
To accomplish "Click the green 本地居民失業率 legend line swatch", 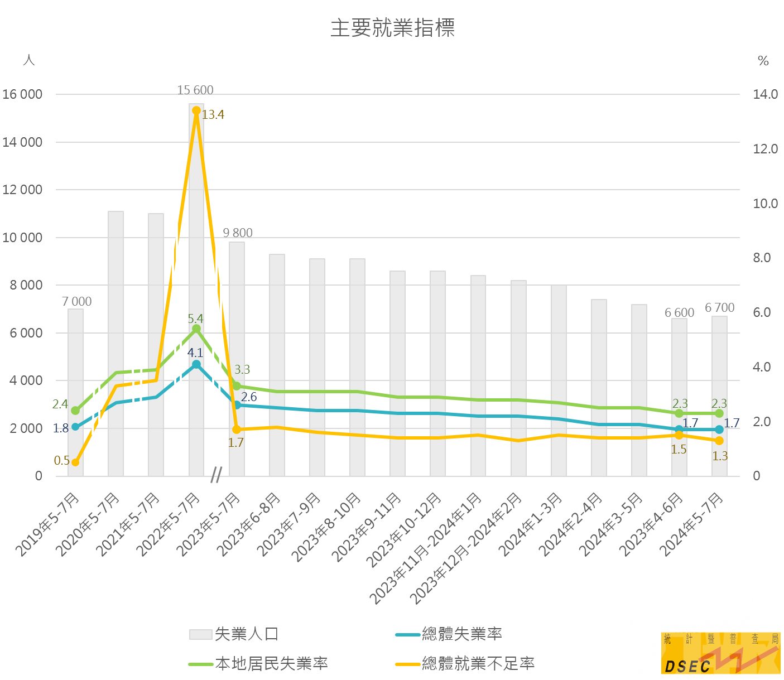I will (201, 664).
